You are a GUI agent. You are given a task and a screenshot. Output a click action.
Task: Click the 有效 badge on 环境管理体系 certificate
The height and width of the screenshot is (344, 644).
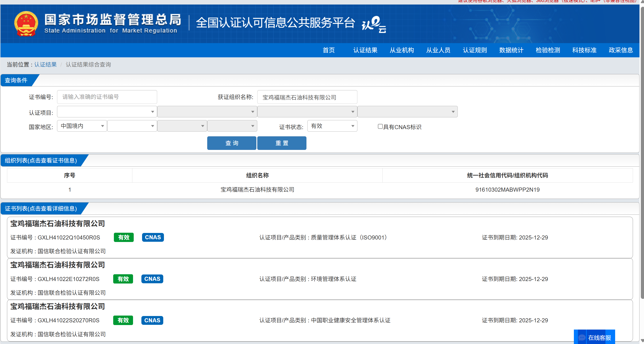tap(123, 279)
